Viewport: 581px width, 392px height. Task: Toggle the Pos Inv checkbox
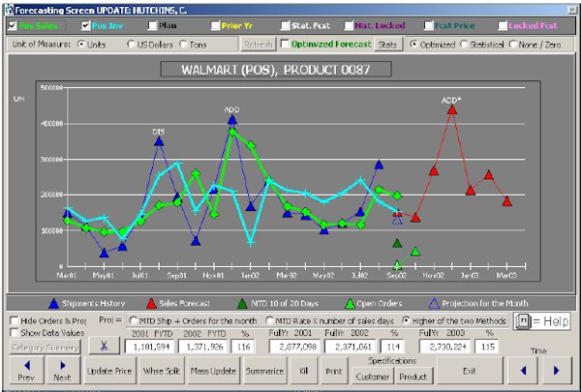tap(88, 25)
